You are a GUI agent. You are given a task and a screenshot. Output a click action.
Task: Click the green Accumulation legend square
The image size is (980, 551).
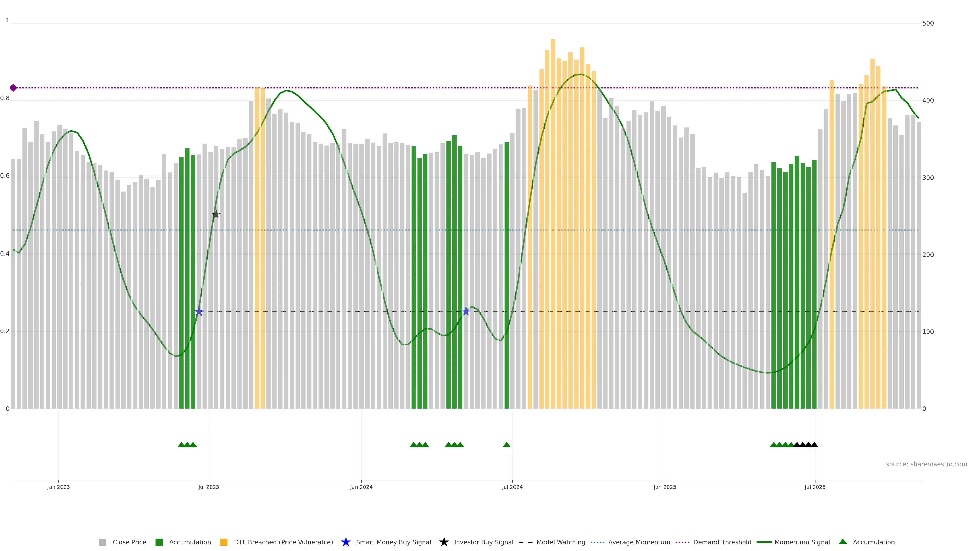(159, 542)
